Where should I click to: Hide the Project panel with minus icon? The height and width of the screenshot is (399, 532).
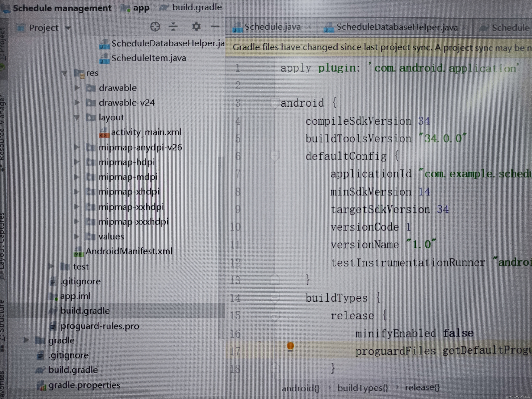click(215, 26)
